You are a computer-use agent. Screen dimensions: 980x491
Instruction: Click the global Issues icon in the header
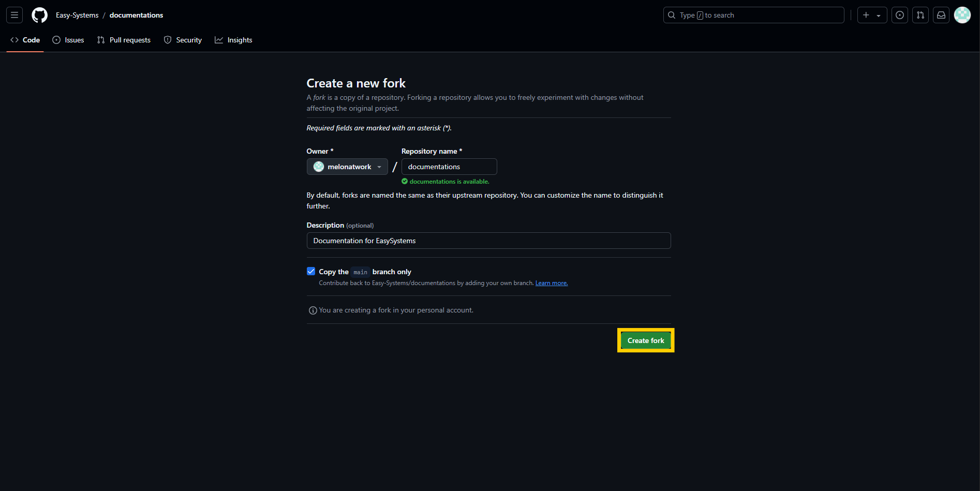(x=899, y=15)
